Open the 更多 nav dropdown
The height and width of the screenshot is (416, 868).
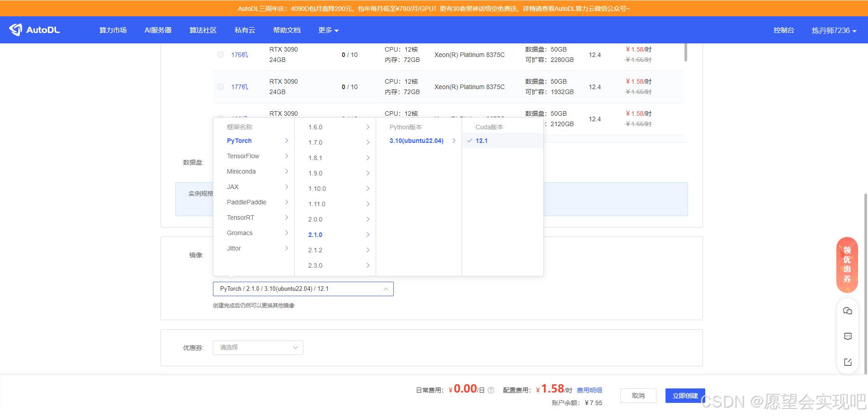[x=328, y=30]
